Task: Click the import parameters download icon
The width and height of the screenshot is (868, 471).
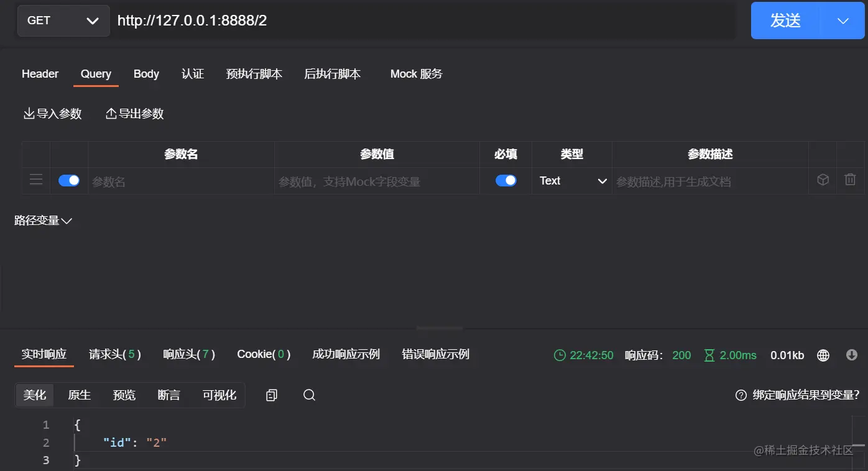Action: tap(29, 114)
